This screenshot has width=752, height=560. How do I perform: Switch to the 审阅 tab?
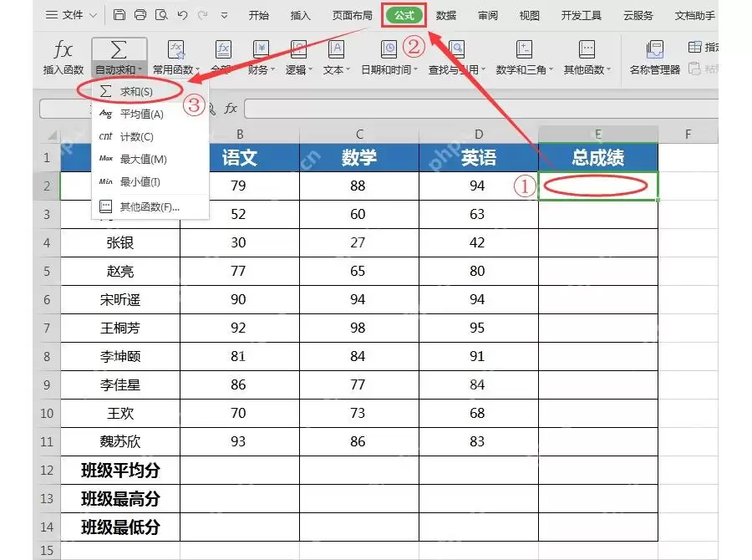click(488, 15)
